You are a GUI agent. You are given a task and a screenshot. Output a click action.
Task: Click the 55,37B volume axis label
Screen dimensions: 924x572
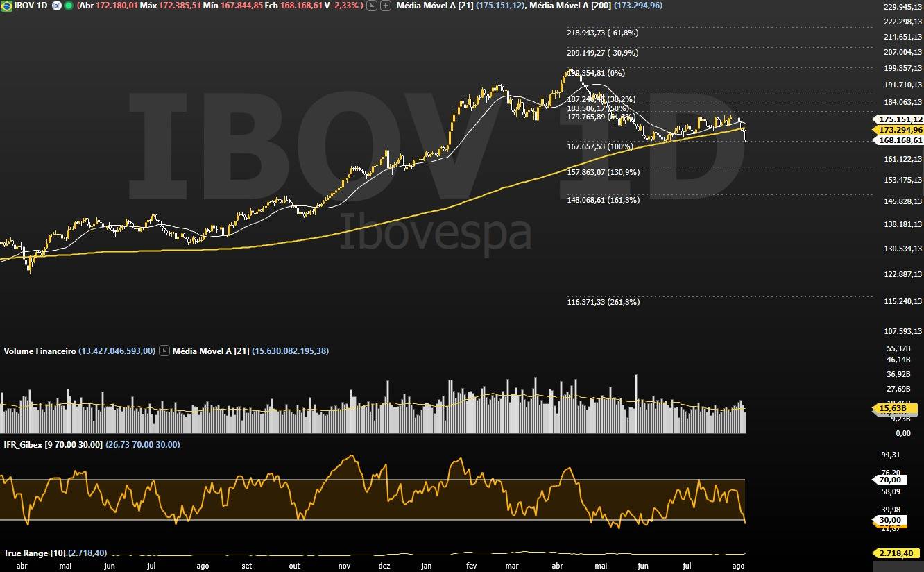pyautogui.click(x=899, y=348)
